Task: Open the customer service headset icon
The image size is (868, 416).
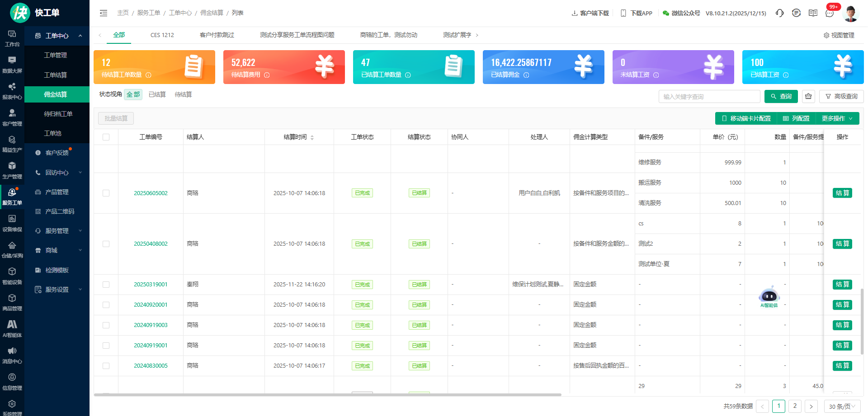Action: pos(779,13)
